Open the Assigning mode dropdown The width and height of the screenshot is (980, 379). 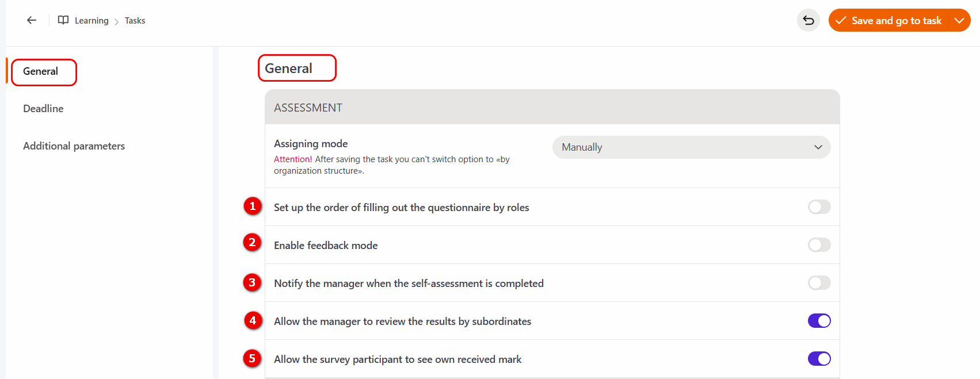pyautogui.click(x=691, y=147)
